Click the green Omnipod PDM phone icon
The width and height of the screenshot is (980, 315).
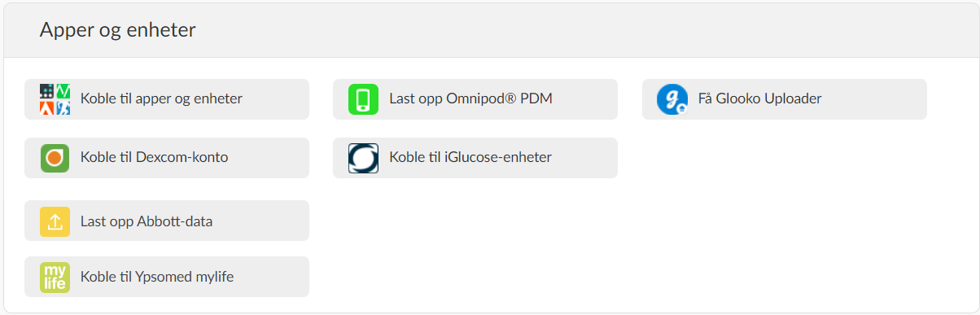pyautogui.click(x=364, y=99)
